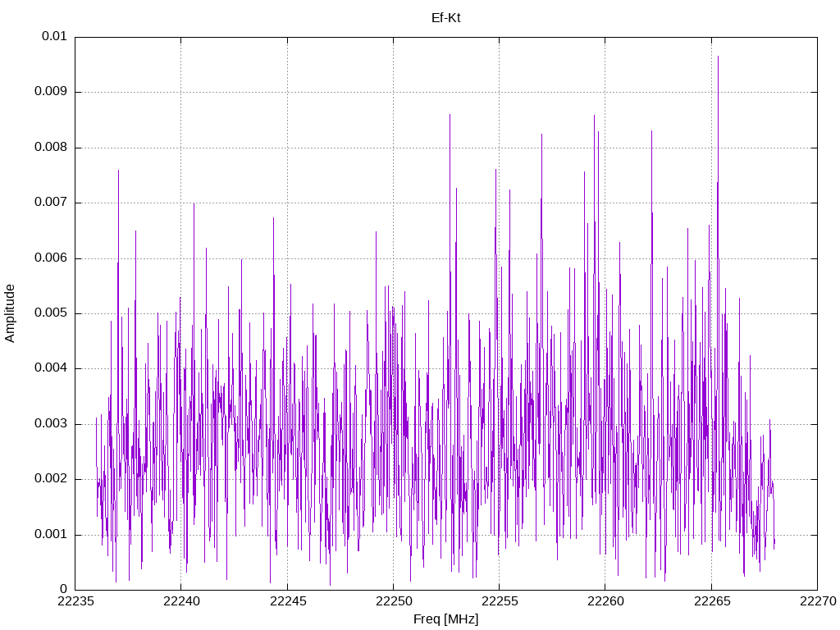Click the tallest spectrum peak above 22265 MHz
The image size is (840, 630).
pyautogui.click(x=718, y=57)
